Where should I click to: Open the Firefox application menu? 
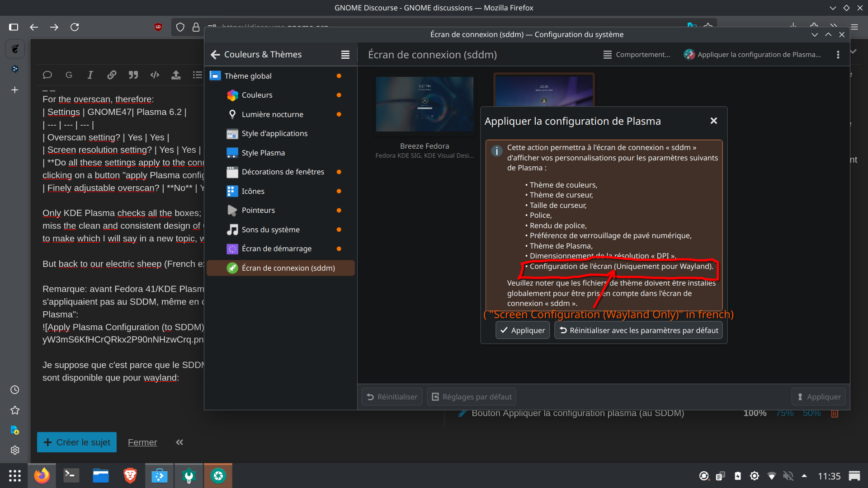[x=854, y=27]
